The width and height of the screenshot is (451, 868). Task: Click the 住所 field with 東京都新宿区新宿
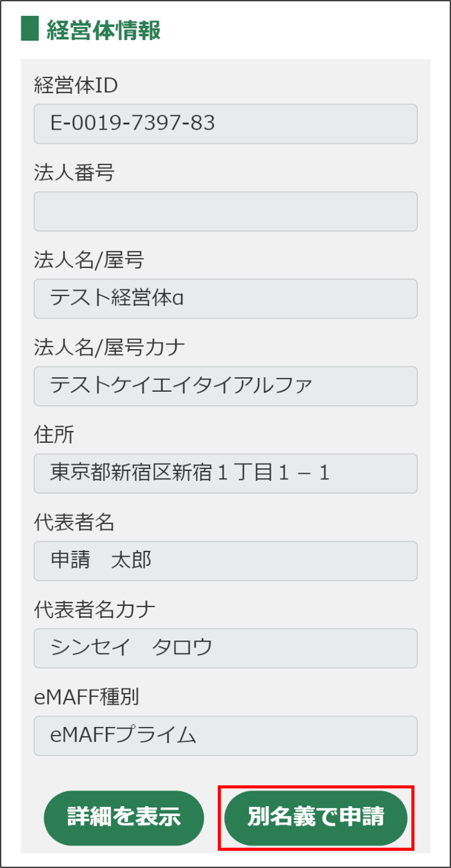(x=225, y=473)
